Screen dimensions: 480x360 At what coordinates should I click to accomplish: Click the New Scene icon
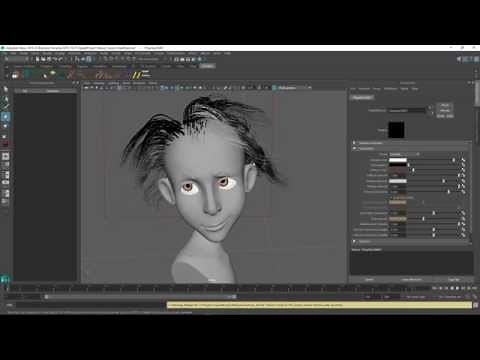click(37, 59)
